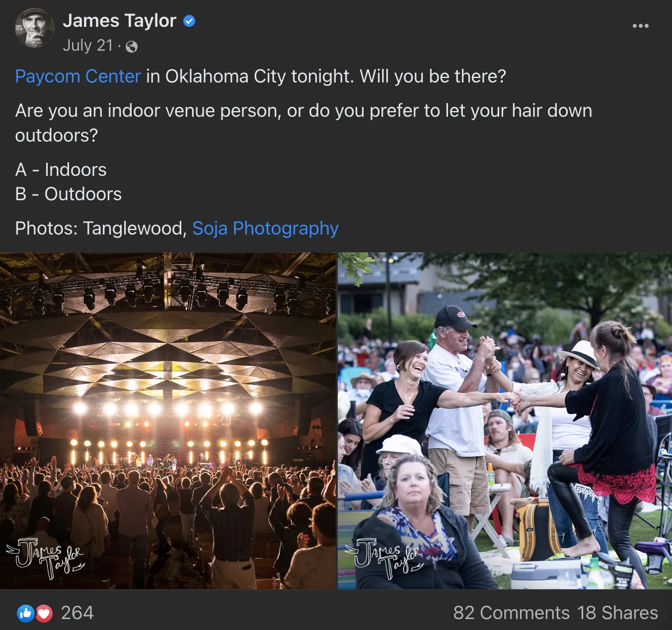The image size is (672, 630).
Task: View the 264 reactions list
Action: point(77,613)
